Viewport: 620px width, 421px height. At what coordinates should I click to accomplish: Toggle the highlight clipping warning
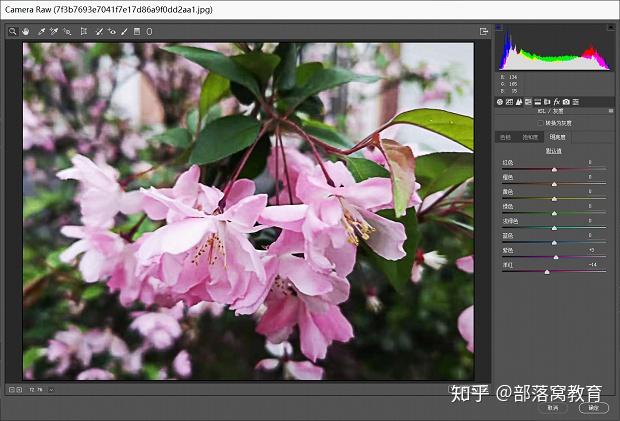click(x=611, y=27)
